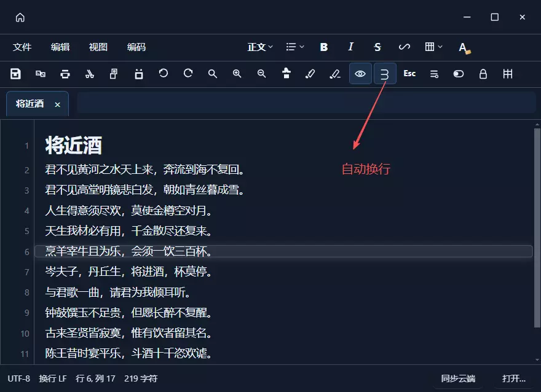541x392 pixels.
Task: Open the table insert dropdown
Action: coord(433,47)
